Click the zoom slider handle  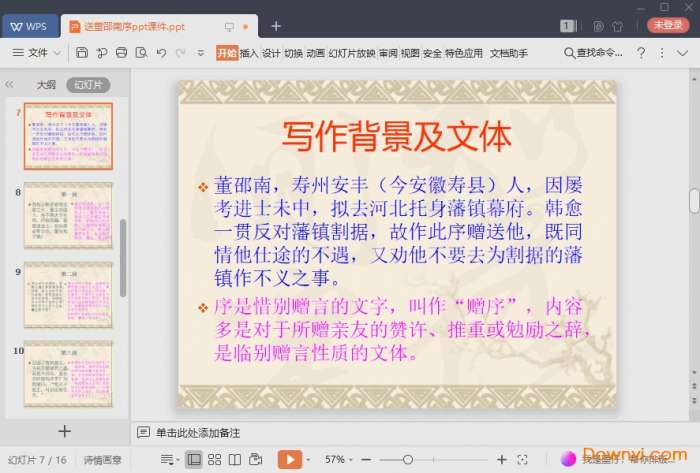tap(407, 459)
